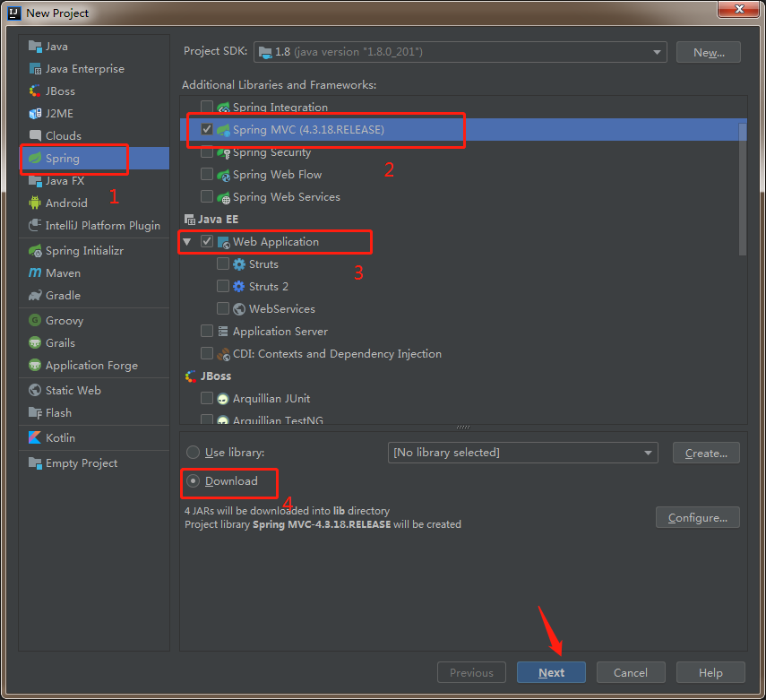
Task: Collapse the Web Application tree node
Action: [x=187, y=241]
